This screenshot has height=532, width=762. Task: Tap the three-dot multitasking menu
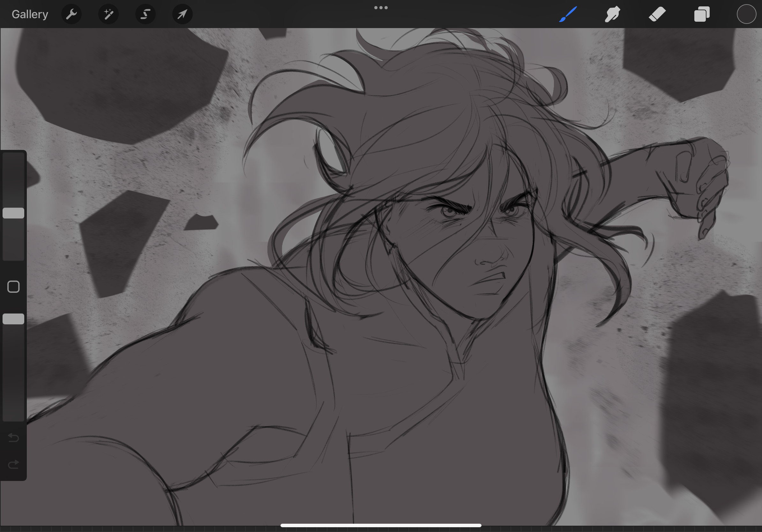(381, 8)
